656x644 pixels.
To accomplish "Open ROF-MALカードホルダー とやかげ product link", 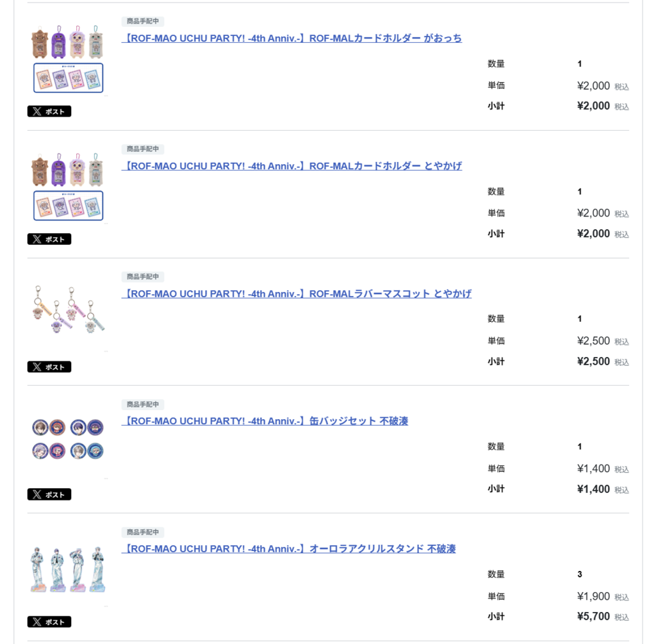I will click(291, 166).
